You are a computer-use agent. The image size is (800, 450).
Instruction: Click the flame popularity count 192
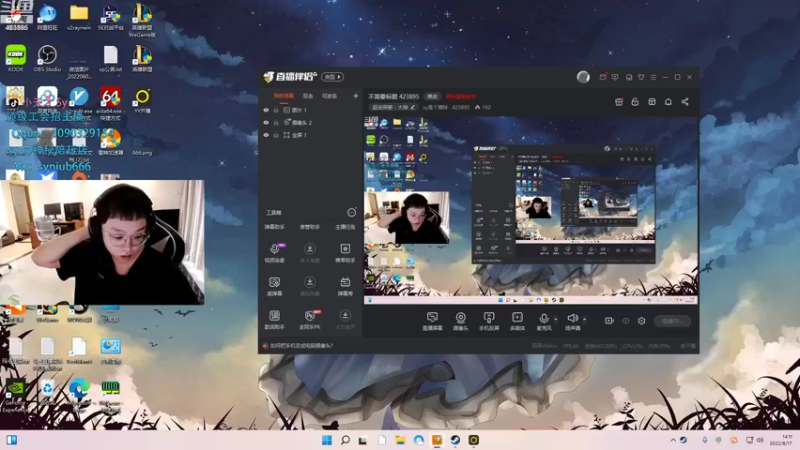click(x=483, y=108)
